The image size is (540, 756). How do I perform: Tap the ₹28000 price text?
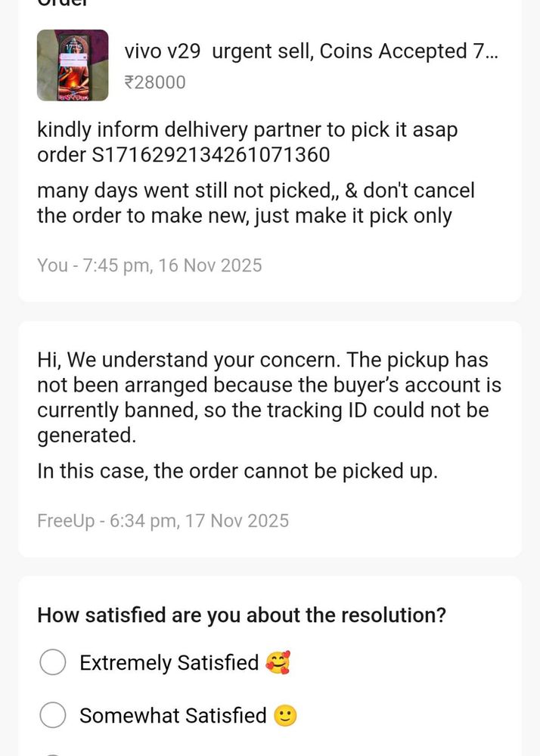click(155, 82)
